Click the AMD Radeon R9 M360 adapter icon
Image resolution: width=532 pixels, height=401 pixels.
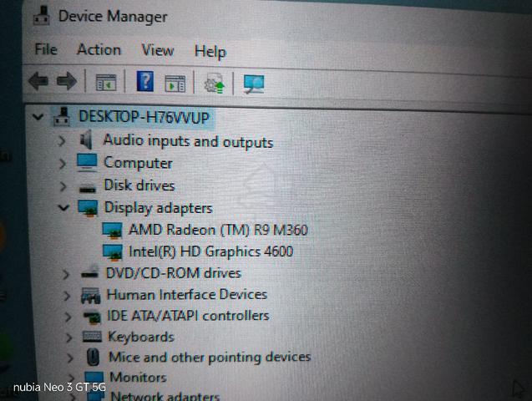pyautogui.click(x=112, y=231)
